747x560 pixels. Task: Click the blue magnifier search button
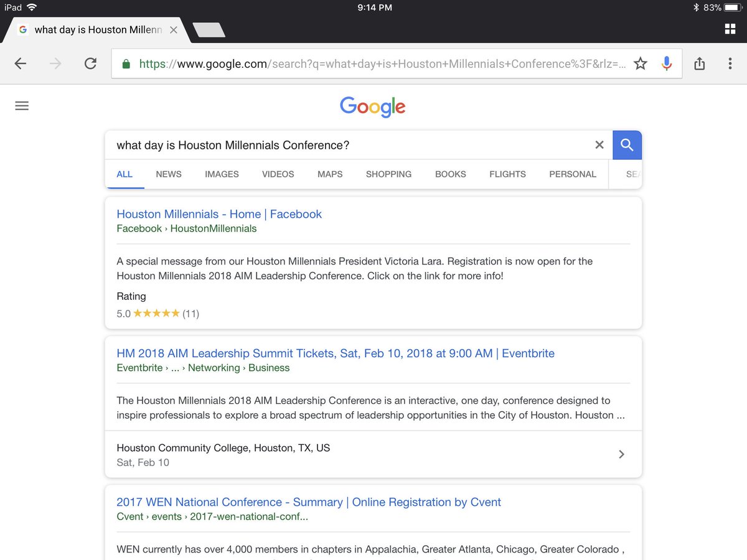coord(627,145)
